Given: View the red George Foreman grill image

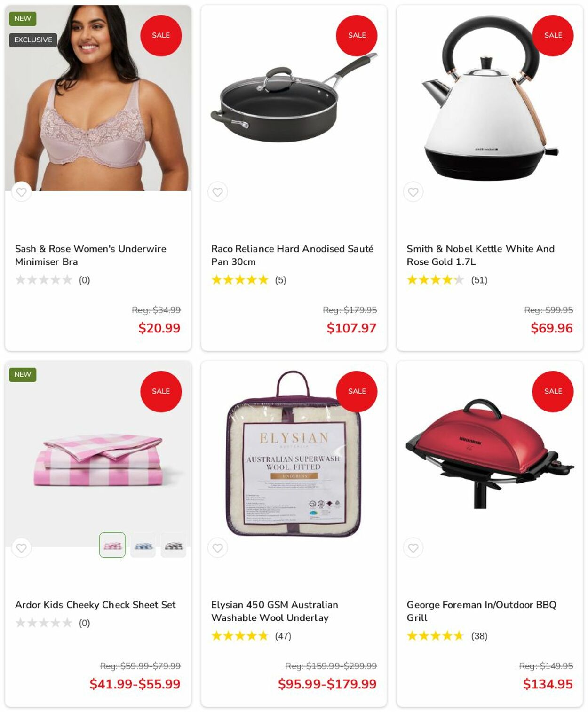Looking at the screenshot, I should click(490, 454).
